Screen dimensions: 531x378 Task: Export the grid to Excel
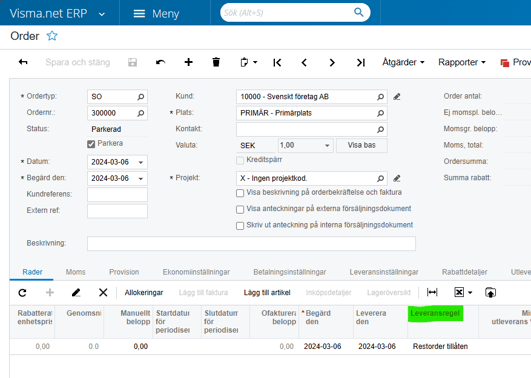pos(459,292)
